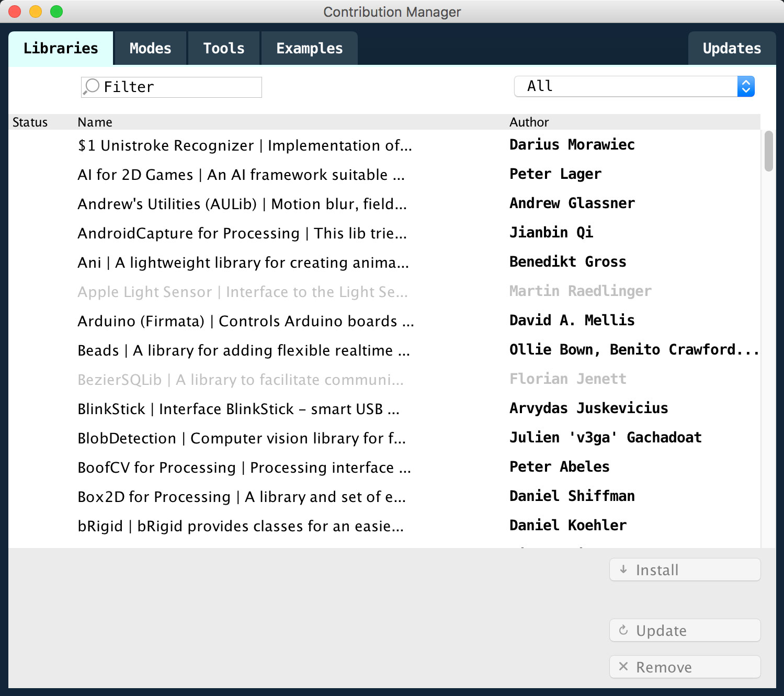Select the BlobDetection library entry

pyautogui.click(x=242, y=438)
